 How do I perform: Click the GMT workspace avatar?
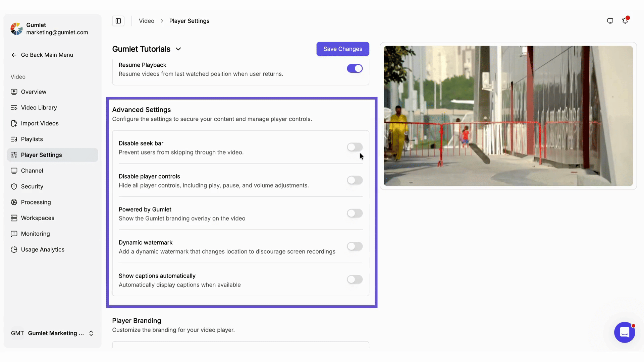17,333
